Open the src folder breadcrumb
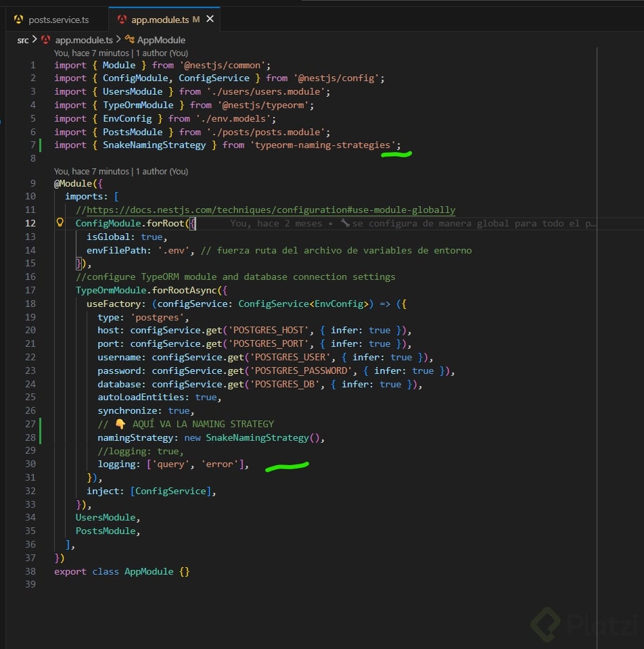 click(23, 40)
